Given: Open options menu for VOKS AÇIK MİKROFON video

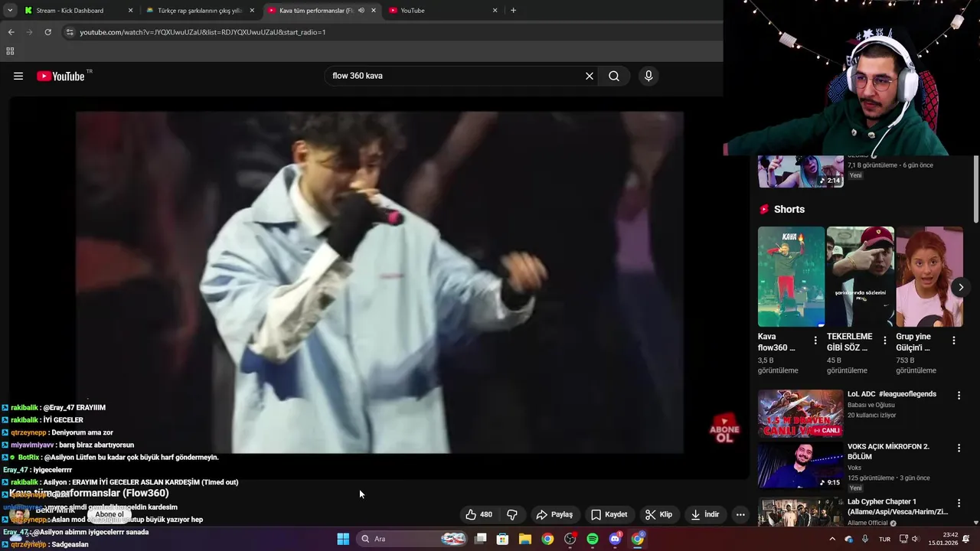Looking at the screenshot, I should (959, 448).
